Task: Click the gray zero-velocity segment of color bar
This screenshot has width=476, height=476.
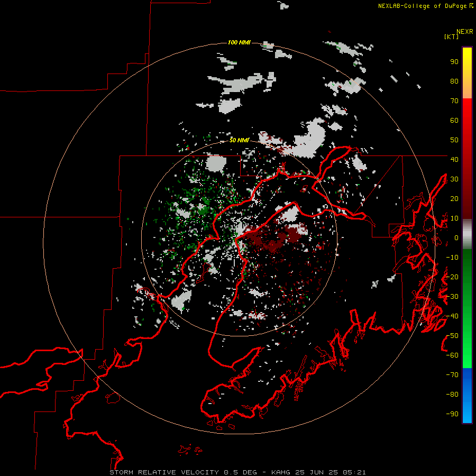Action: (467, 234)
